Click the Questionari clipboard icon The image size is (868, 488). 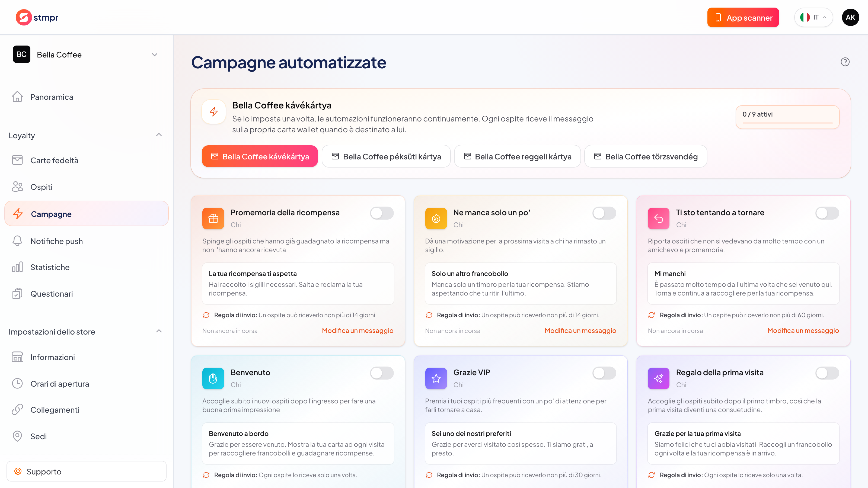click(x=17, y=293)
